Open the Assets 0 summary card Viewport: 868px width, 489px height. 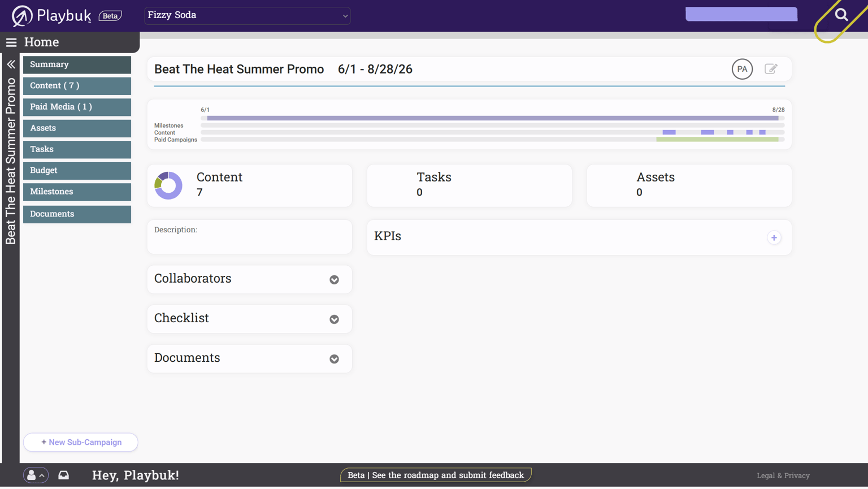pyautogui.click(x=689, y=185)
